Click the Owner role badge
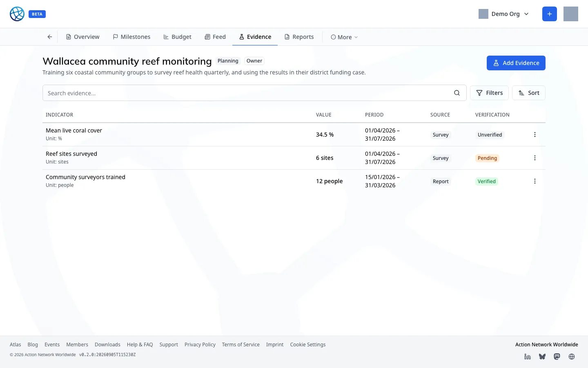588x368 pixels. point(254,61)
